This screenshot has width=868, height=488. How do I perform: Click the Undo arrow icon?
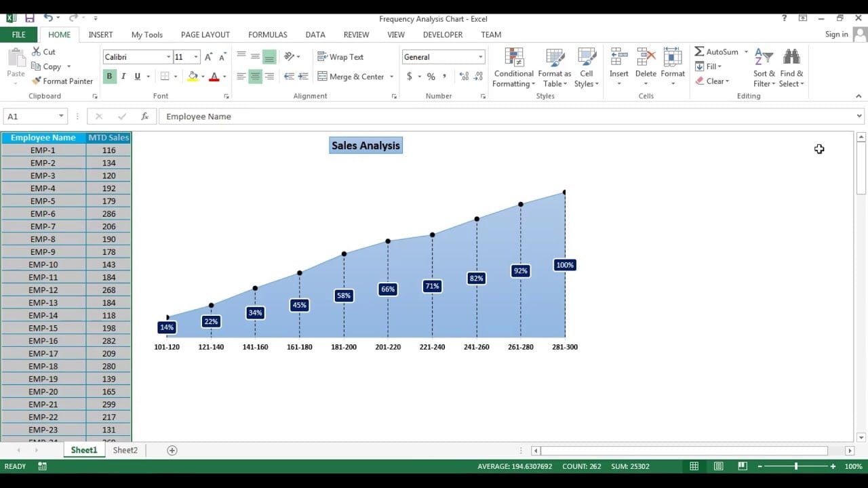[48, 18]
